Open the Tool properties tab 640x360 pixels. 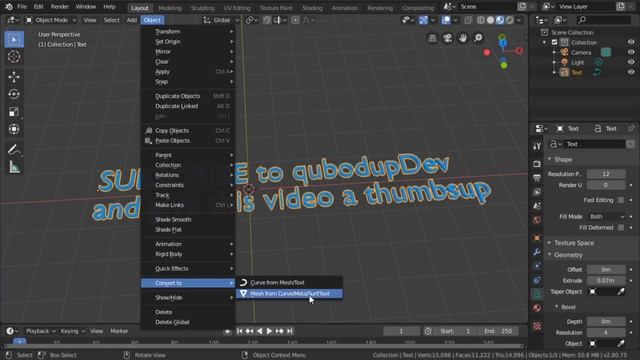pyautogui.click(x=537, y=146)
